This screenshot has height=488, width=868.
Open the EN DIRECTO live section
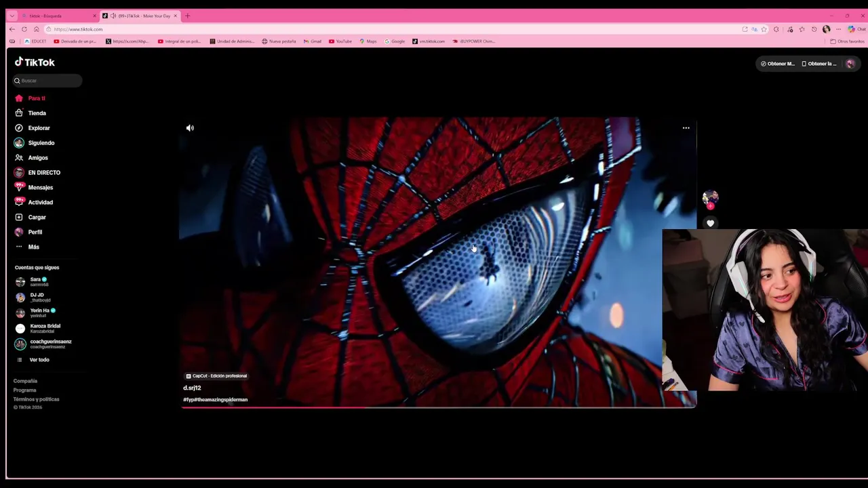pos(37,173)
